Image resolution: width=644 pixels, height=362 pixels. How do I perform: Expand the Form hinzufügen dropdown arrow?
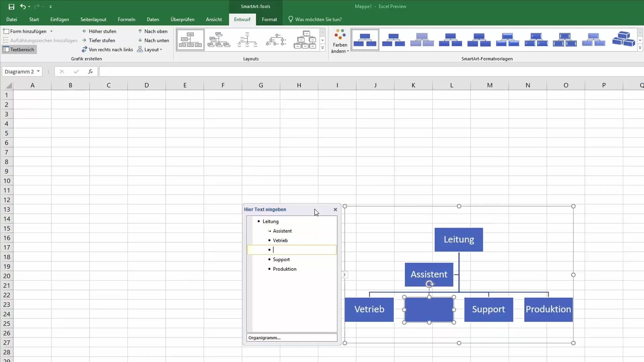[x=51, y=31]
